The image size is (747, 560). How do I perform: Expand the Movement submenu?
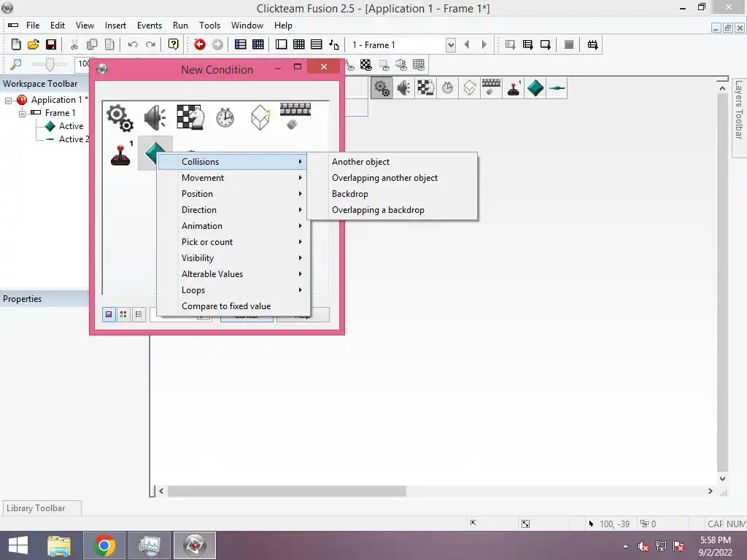click(x=233, y=178)
